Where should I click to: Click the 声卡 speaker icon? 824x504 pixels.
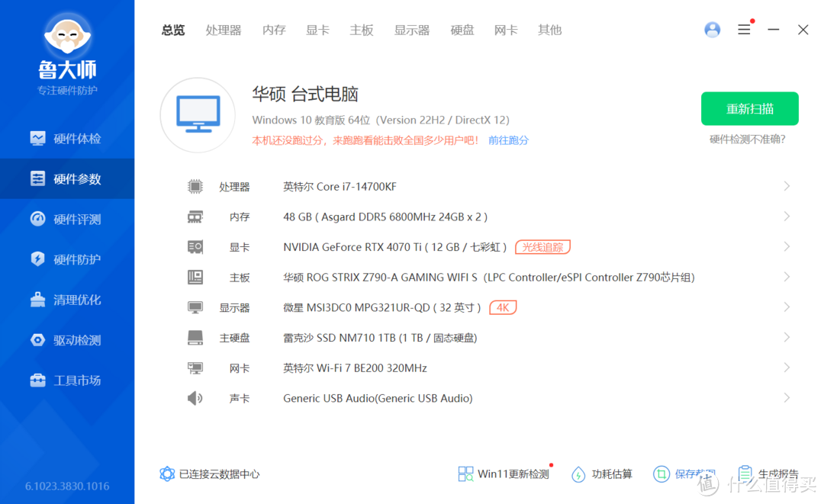(195, 399)
